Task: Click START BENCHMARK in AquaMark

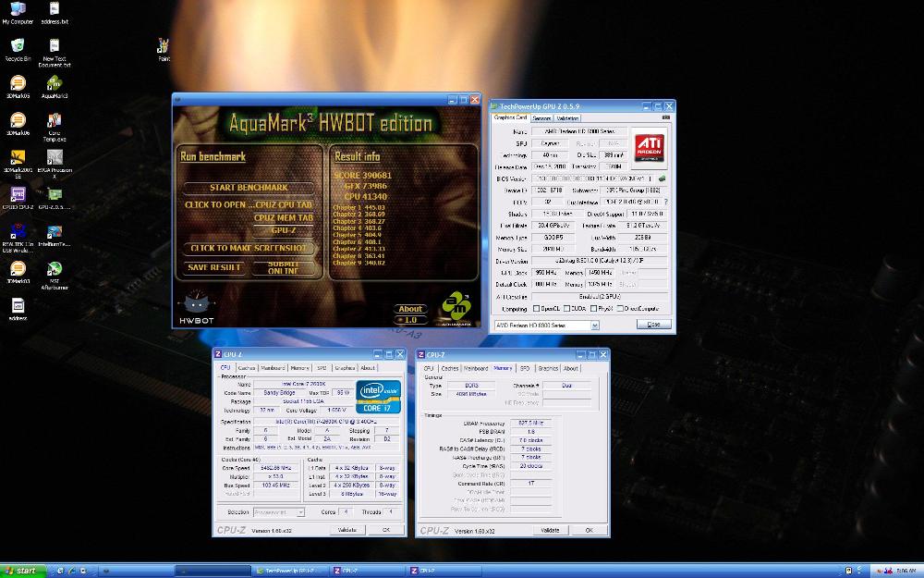Action: click(249, 188)
